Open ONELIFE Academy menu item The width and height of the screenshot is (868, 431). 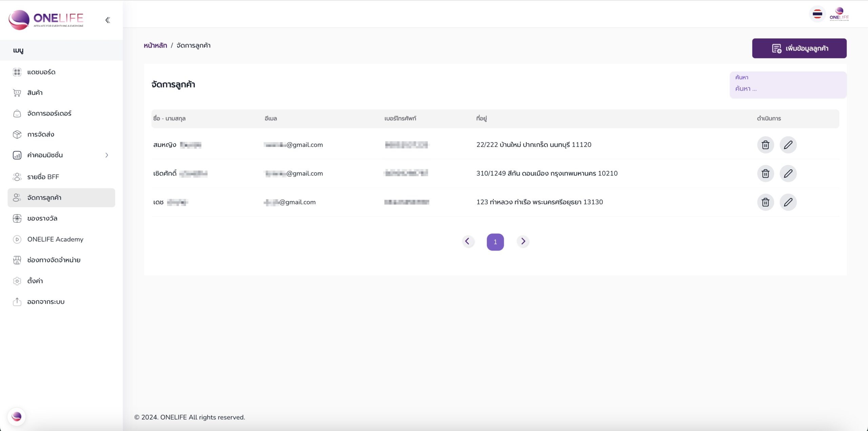coord(55,239)
